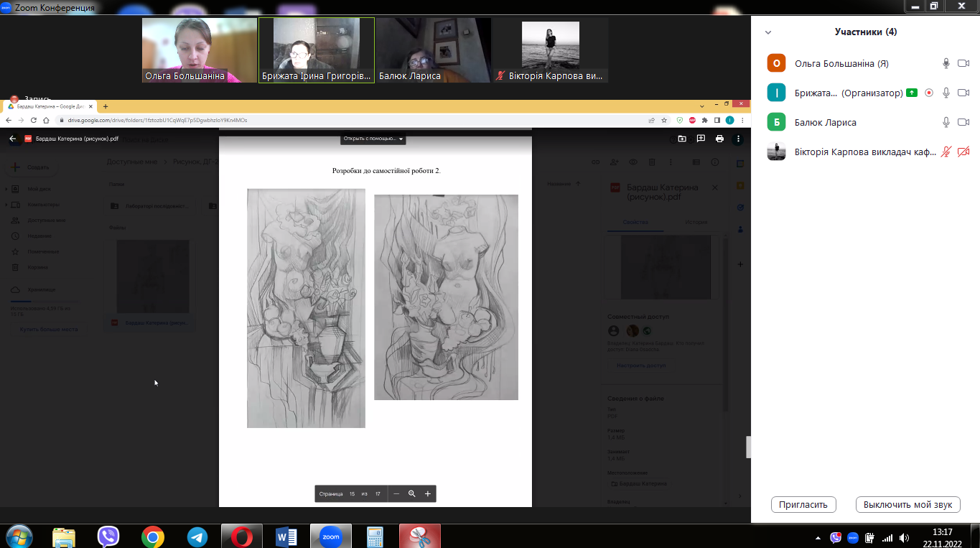980x548 pixels.
Task: Click the Пригласить button
Action: coord(803,504)
